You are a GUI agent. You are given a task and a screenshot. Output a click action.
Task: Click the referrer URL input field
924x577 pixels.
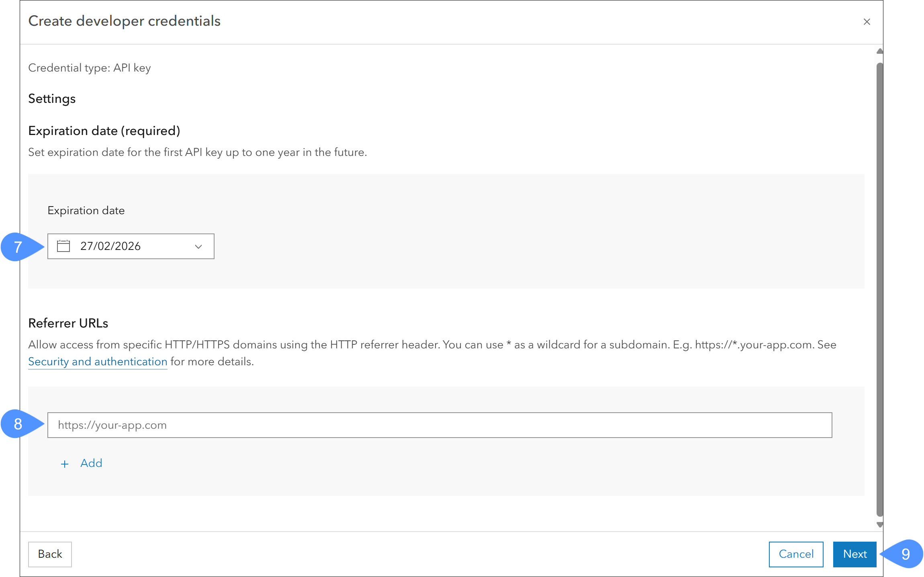(440, 425)
